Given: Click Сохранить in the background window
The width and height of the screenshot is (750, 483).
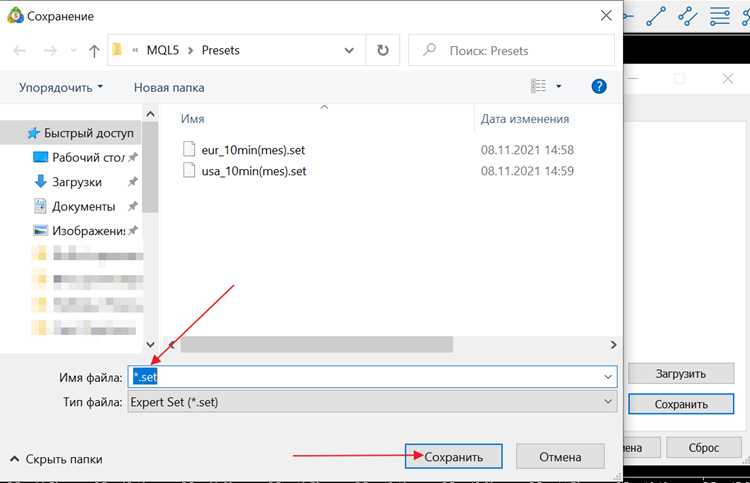Looking at the screenshot, I should click(x=681, y=404).
